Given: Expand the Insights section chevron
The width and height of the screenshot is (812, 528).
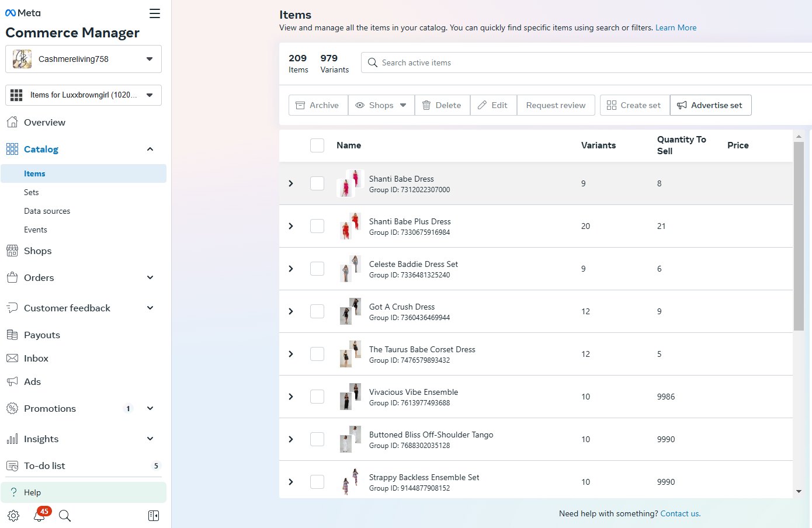Looking at the screenshot, I should coord(150,439).
